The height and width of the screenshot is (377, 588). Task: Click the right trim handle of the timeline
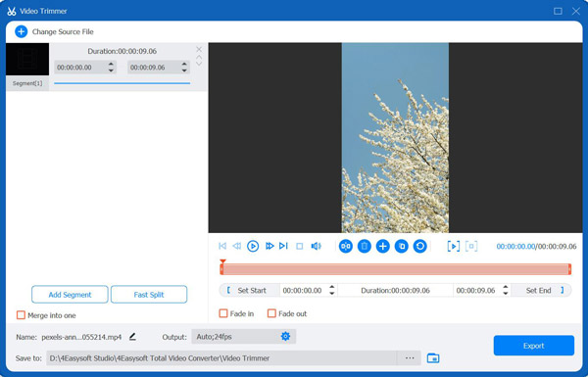pyautogui.click(x=569, y=269)
